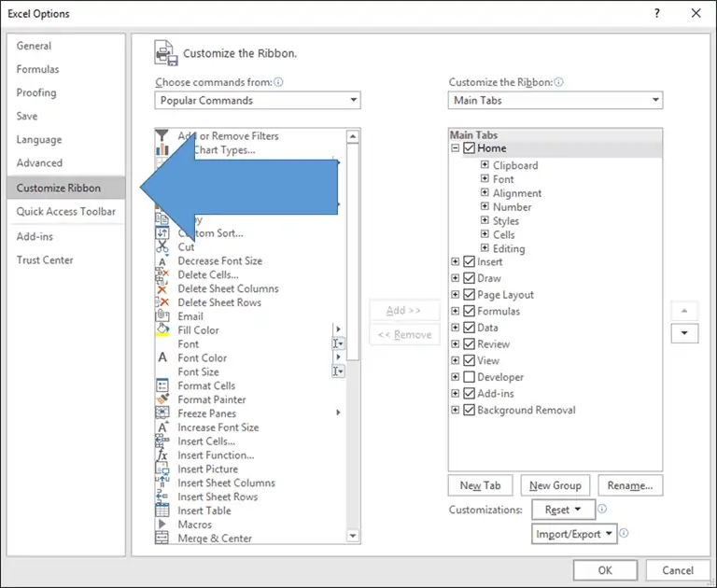The image size is (717, 588).
Task: Click commands list scrollbar up arrow
Action: [353, 136]
